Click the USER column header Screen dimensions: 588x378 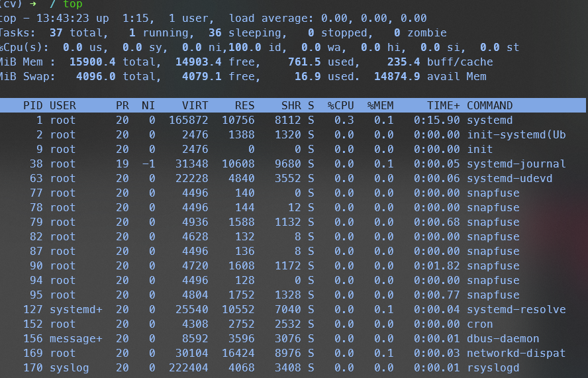(63, 106)
